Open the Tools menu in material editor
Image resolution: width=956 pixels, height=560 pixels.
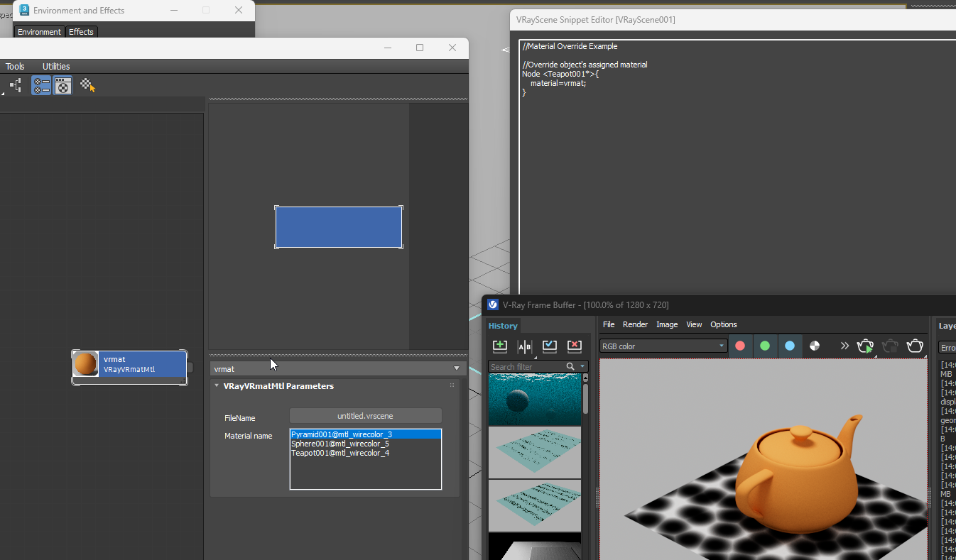[x=15, y=67]
